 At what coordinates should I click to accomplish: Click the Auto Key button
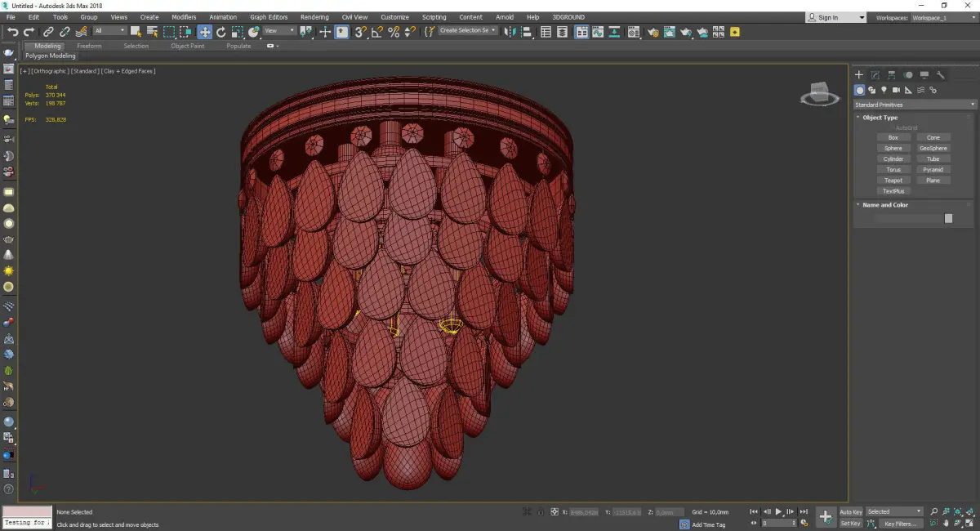(851, 512)
